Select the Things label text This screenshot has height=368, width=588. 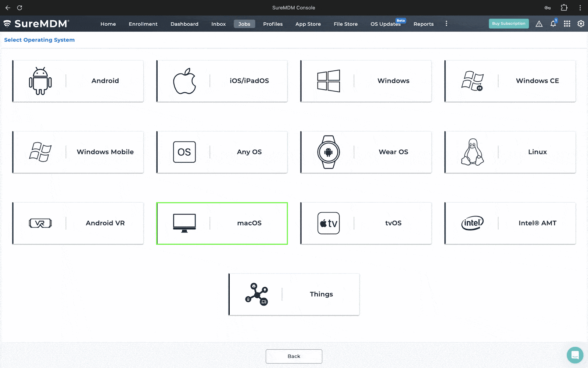pos(321,294)
